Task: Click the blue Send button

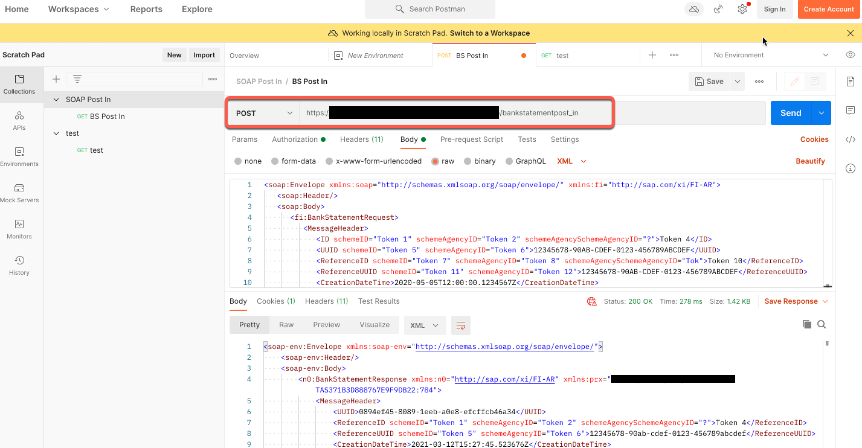Action: tap(790, 113)
